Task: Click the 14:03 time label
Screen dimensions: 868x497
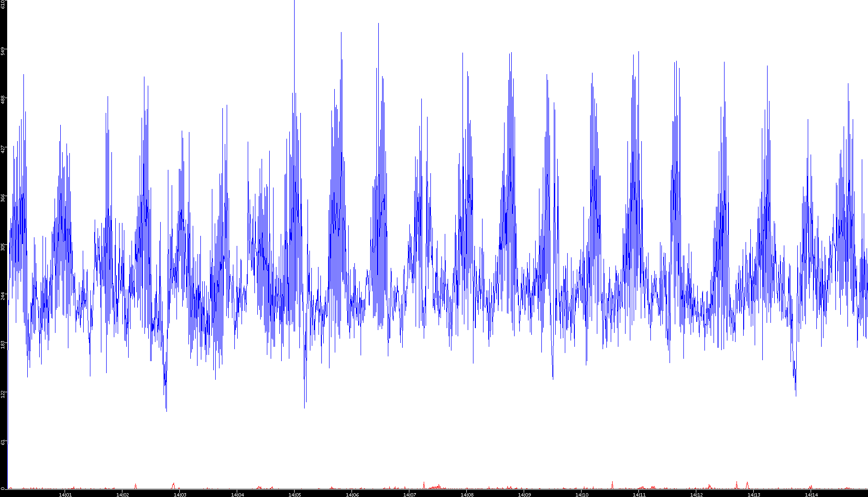Action: coord(180,495)
